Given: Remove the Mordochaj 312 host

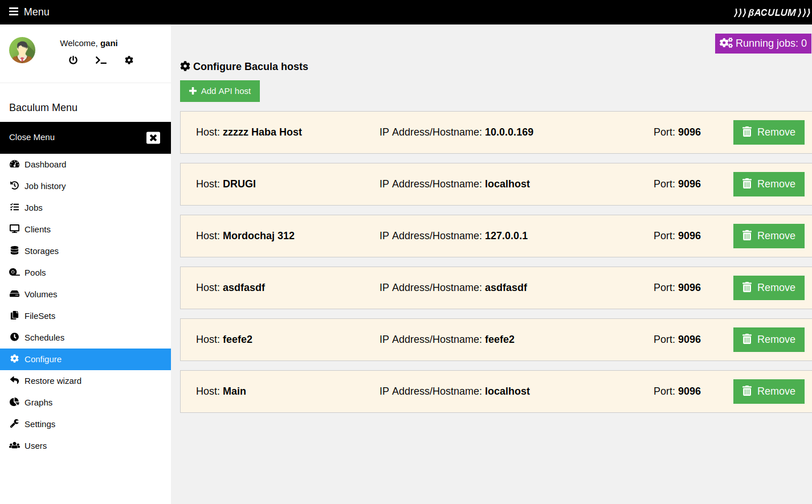Looking at the screenshot, I should tap(769, 236).
